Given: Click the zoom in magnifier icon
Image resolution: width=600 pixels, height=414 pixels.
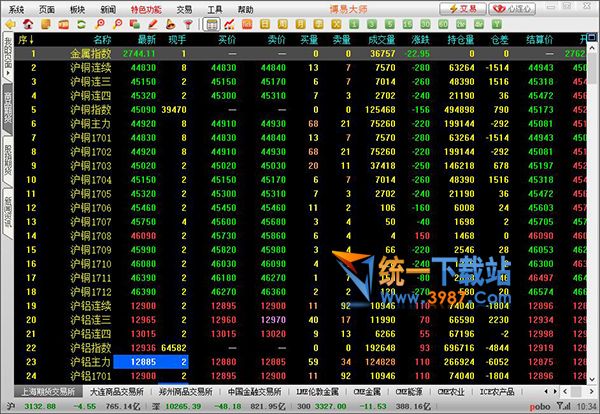Looking at the screenshot, I should point(99,24).
